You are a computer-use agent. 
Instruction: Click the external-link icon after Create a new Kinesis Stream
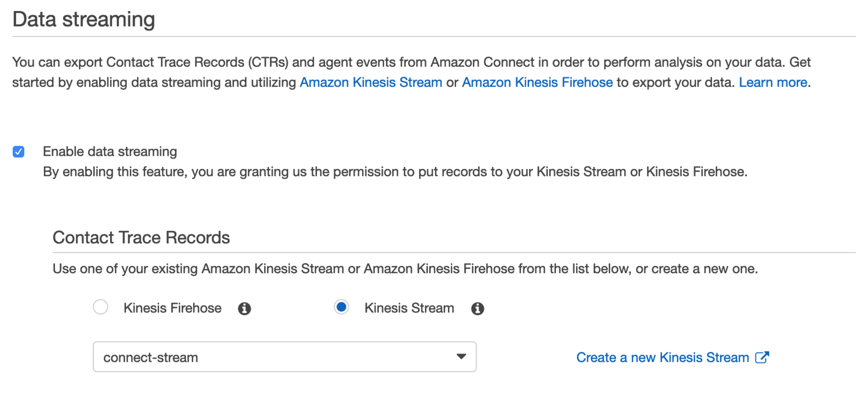pos(762,357)
